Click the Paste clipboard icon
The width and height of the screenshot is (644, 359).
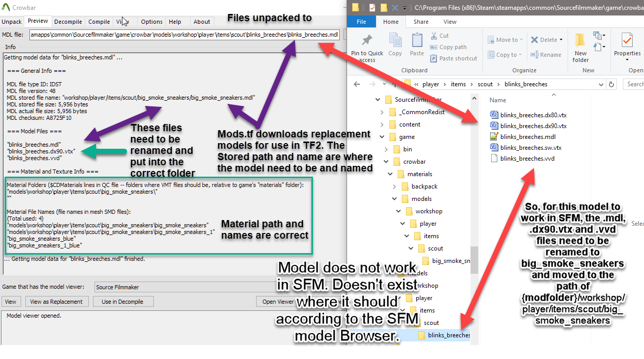coord(417,40)
